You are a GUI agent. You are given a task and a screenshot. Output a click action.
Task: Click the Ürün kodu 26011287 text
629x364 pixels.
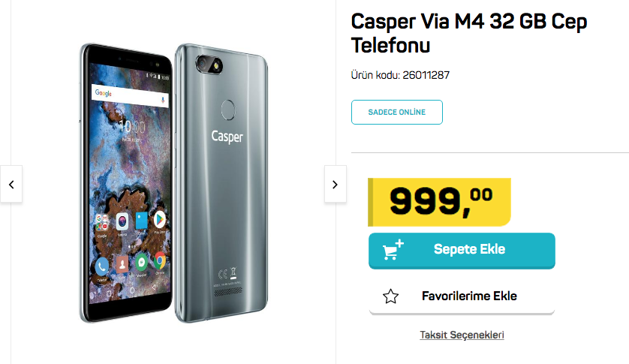coord(400,75)
